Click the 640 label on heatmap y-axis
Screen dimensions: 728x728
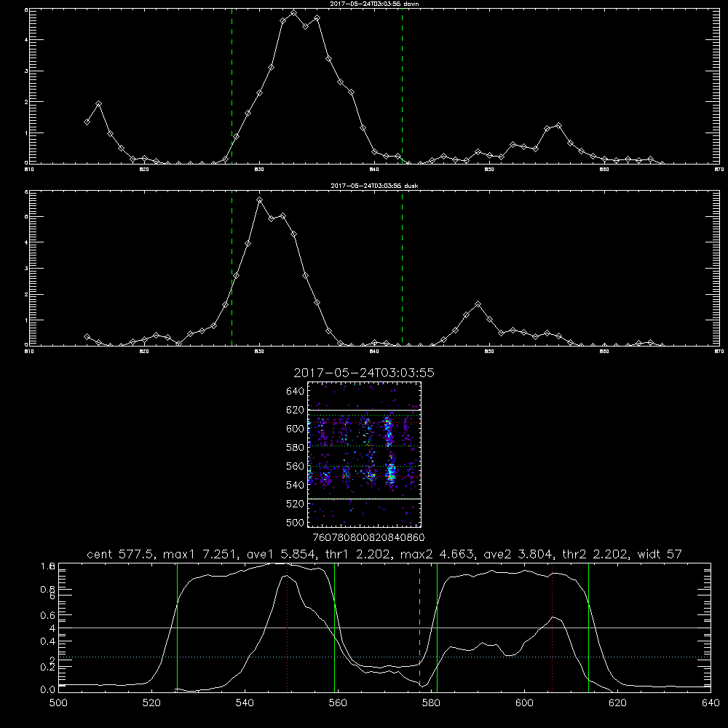point(296,392)
